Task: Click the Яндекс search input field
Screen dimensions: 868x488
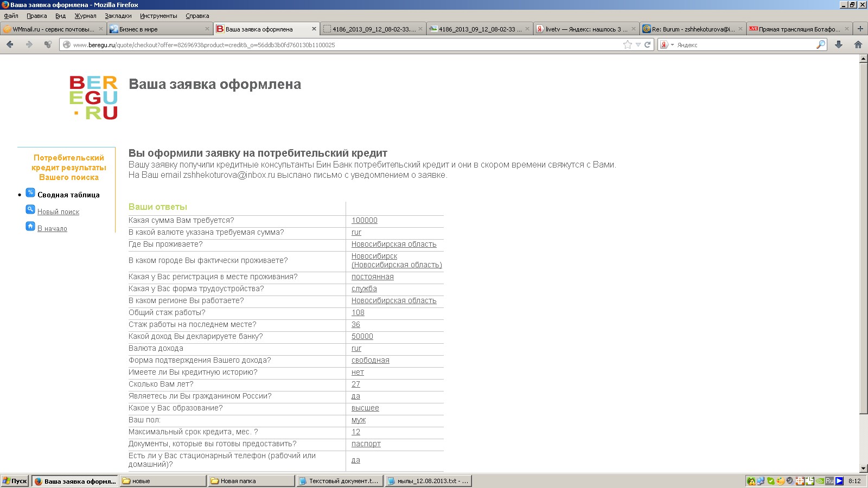Action: tap(745, 44)
